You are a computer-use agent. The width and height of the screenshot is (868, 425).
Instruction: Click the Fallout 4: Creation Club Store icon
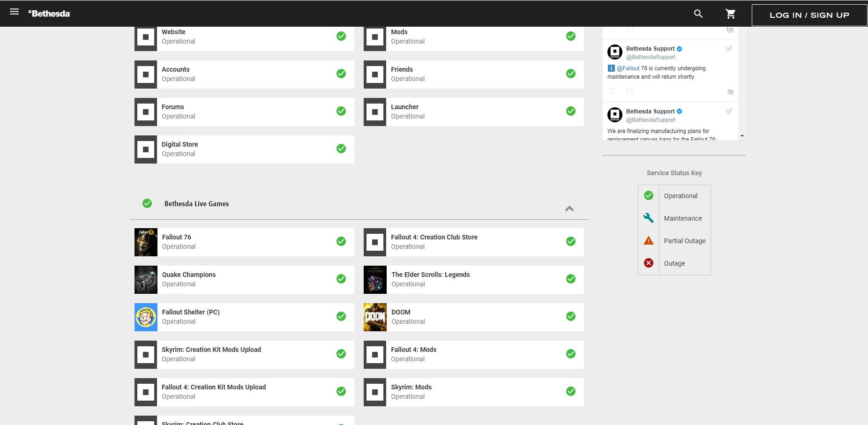point(375,242)
